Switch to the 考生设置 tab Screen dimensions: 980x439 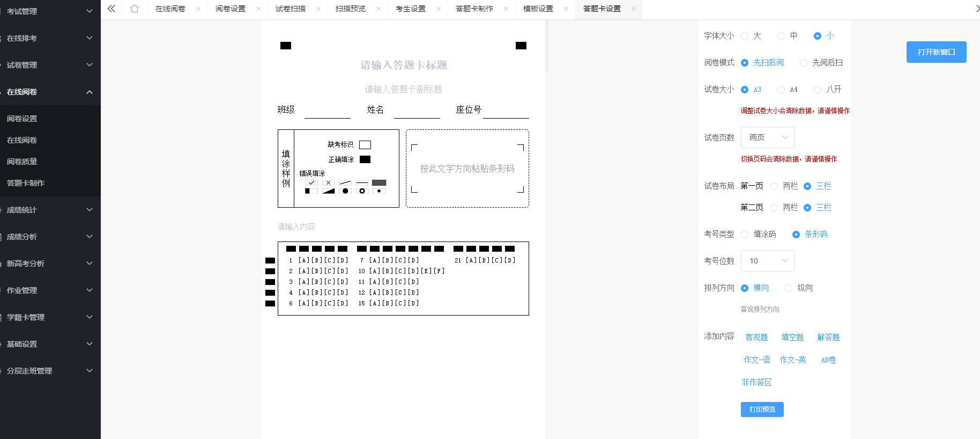(411, 9)
